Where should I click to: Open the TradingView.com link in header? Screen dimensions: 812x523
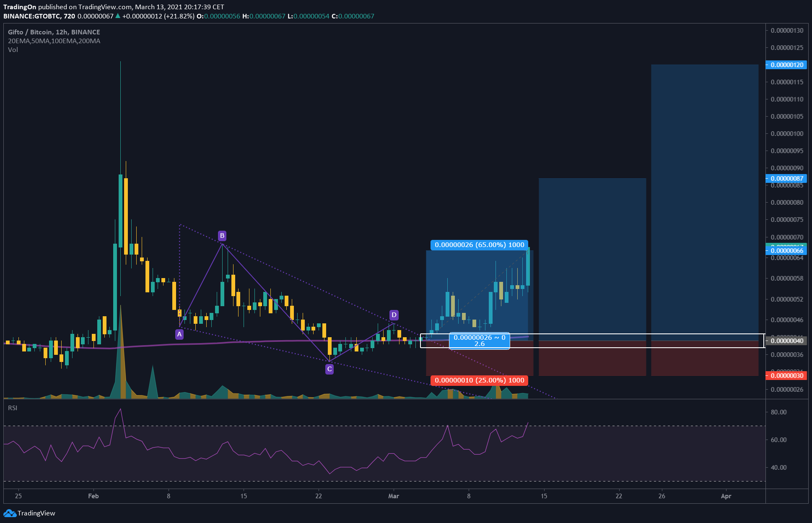click(105, 7)
